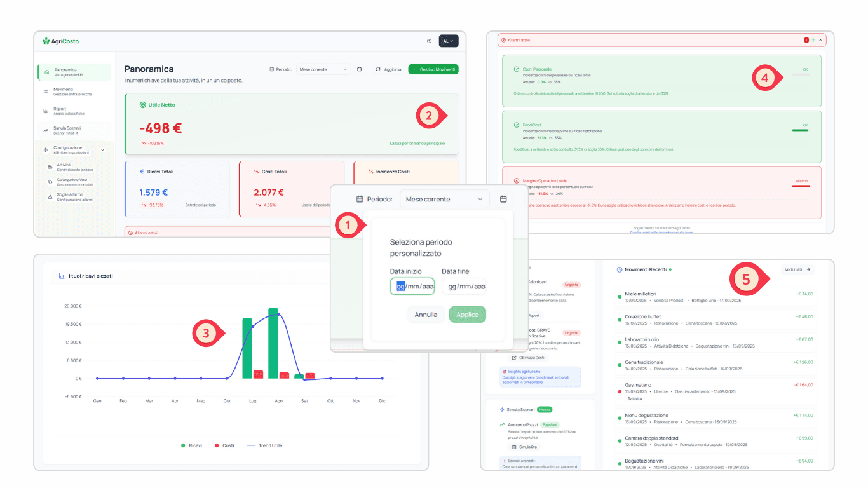This screenshot has height=488, width=868.
Task: Open the Mese corrente period dropdown
Action: tap(445, 199)
